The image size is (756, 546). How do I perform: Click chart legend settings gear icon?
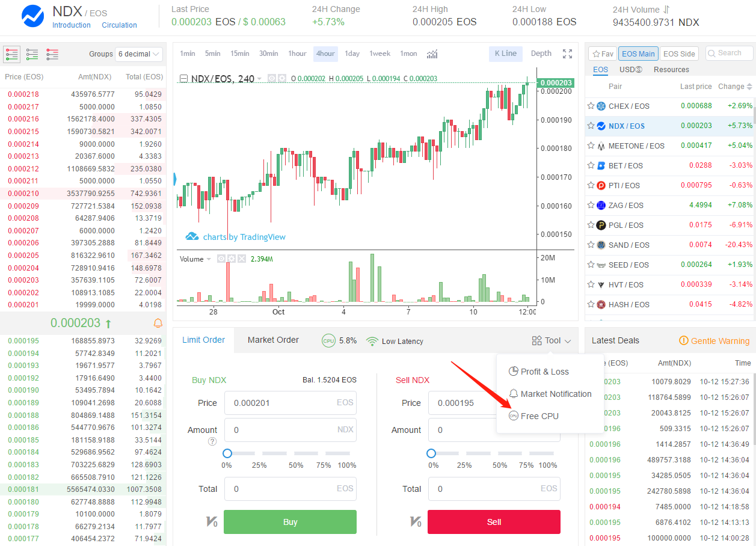pos(281,78)
